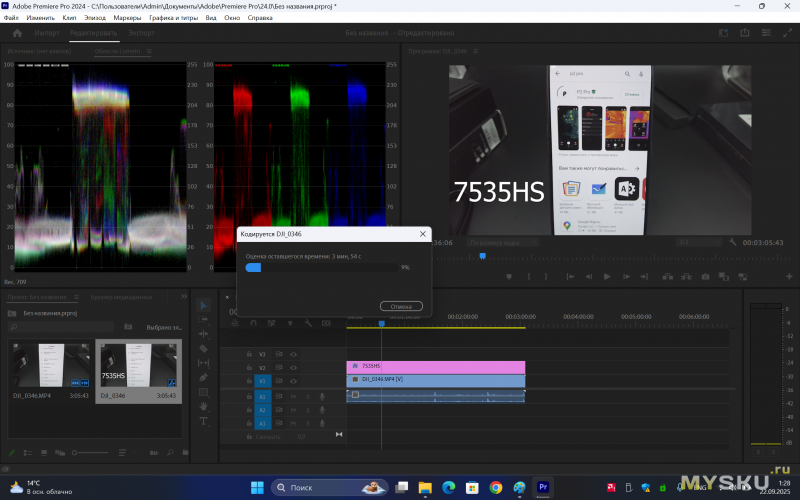Solo audio track A2
800x500 pixels.
308,410
